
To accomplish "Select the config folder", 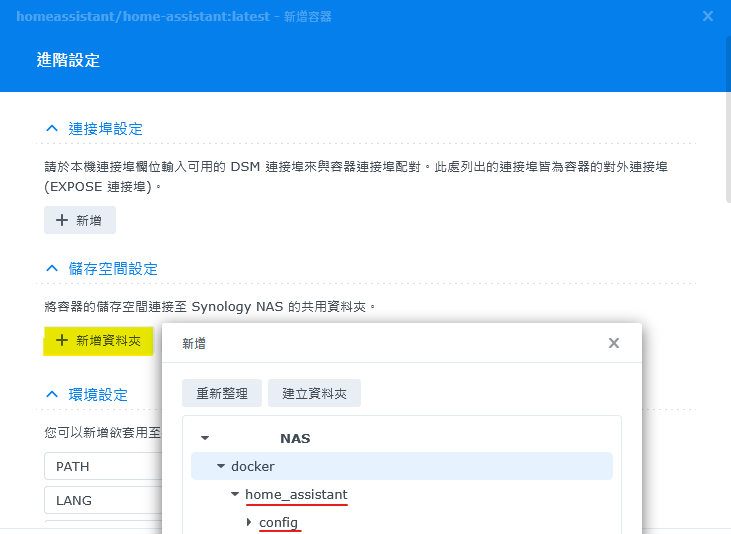I will click(x=278, y=522).
